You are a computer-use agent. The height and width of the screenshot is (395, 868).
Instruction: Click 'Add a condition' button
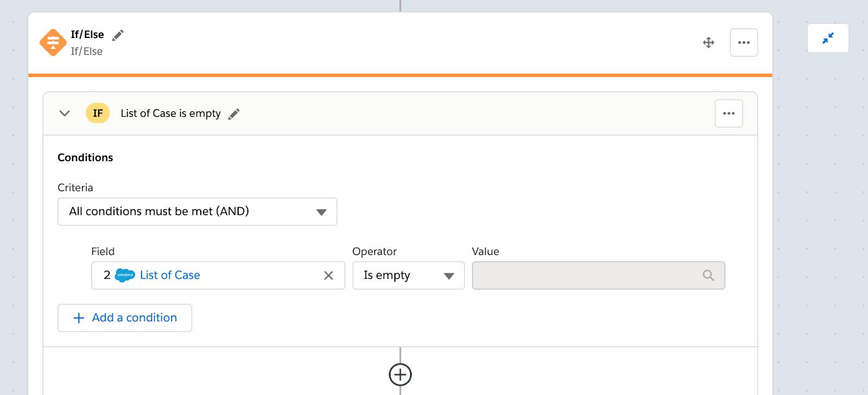pyautogui.click(x=125, y=318)
